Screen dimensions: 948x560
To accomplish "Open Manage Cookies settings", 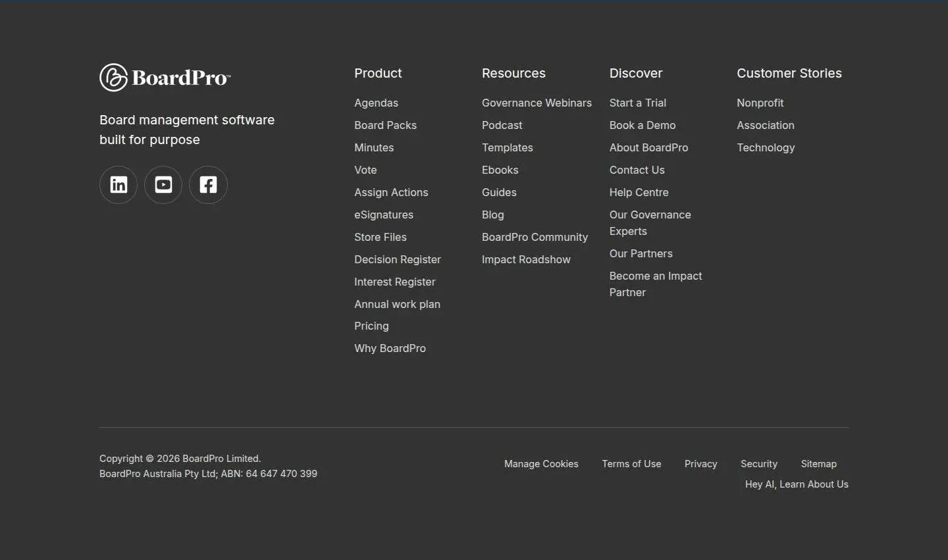I will tap(541, 464).
